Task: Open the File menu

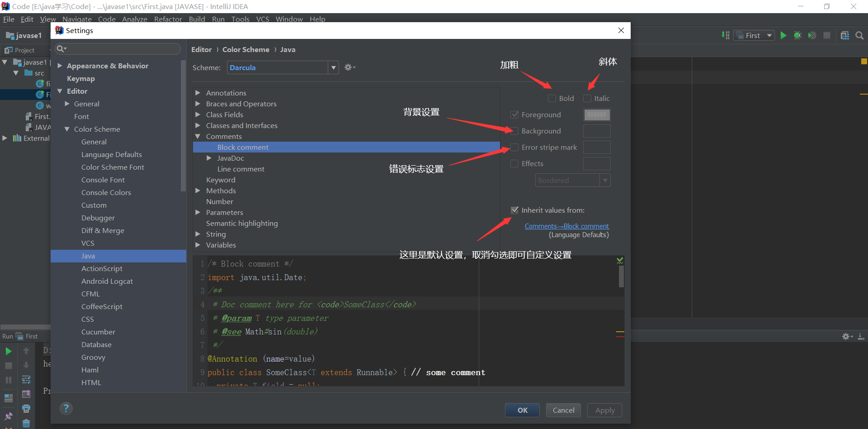Action: pos(9,19)
